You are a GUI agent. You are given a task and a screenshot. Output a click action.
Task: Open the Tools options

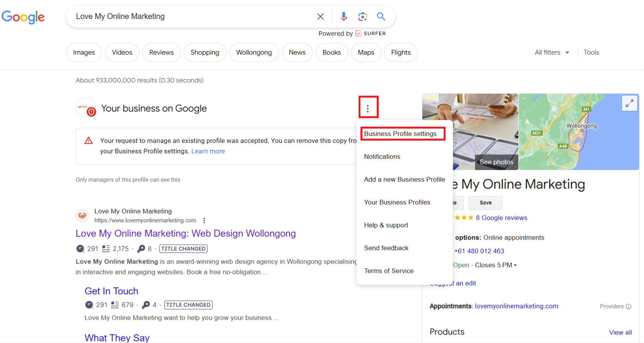pyautogui.click(x=591, y=52)
